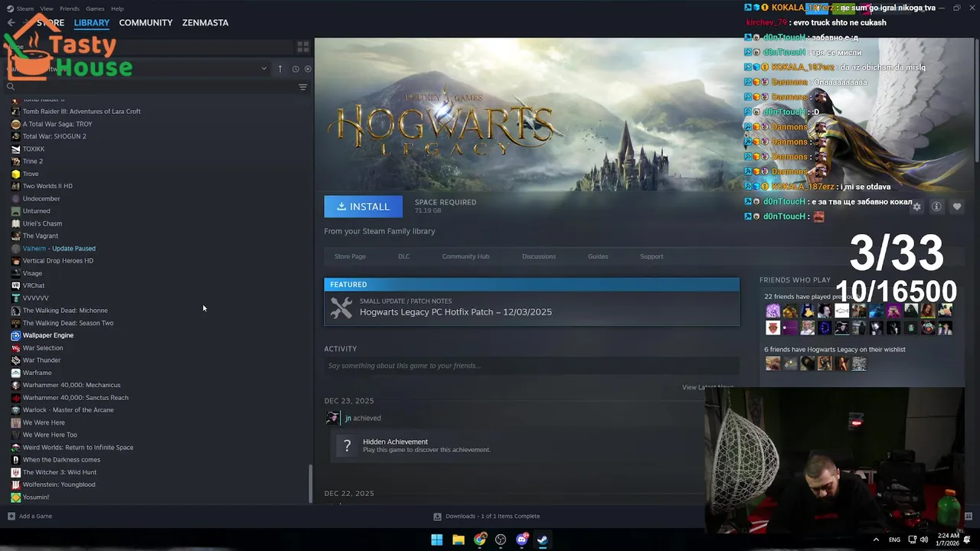Select War Thunder in library

(x=41, y=360)
